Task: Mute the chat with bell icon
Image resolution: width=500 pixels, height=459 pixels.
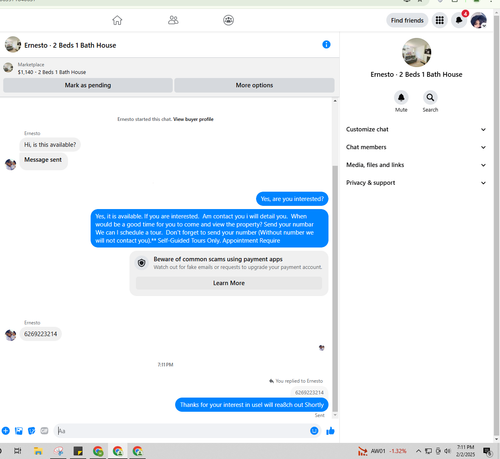Action: coord(401,97)
